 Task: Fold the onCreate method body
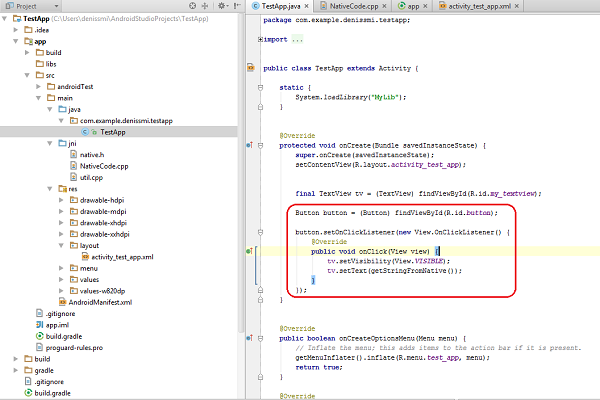pos(261,145)
